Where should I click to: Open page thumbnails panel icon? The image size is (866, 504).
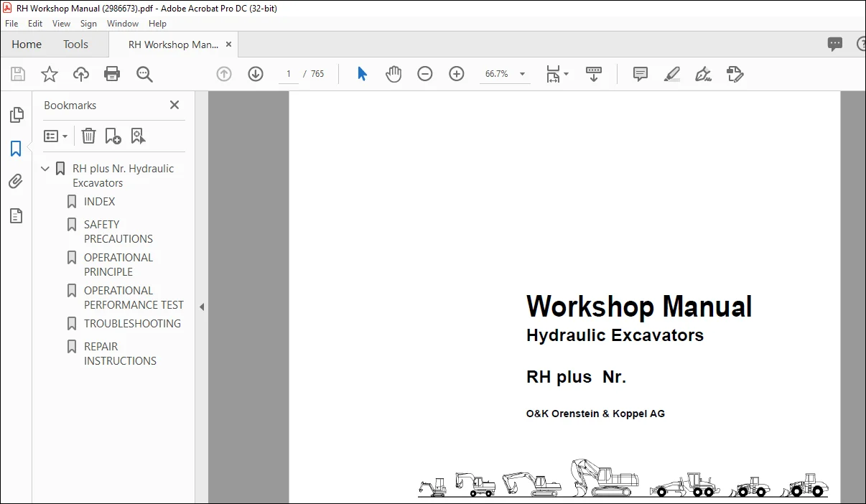[x=16, y=115]
